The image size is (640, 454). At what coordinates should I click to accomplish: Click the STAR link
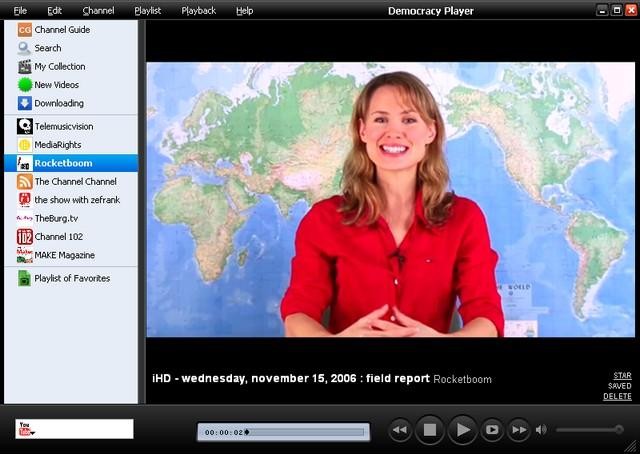[621, 376]
